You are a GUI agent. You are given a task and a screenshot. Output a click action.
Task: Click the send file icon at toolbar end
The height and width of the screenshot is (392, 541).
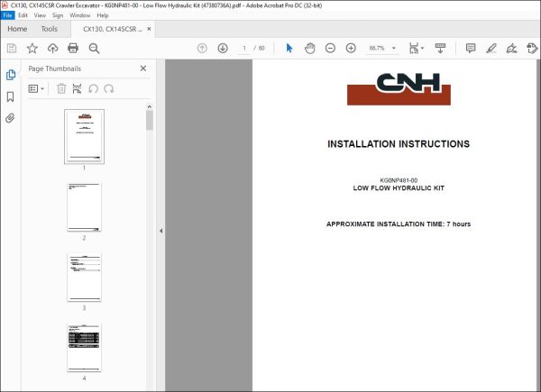pyautogui.click(x=532, y=49)
